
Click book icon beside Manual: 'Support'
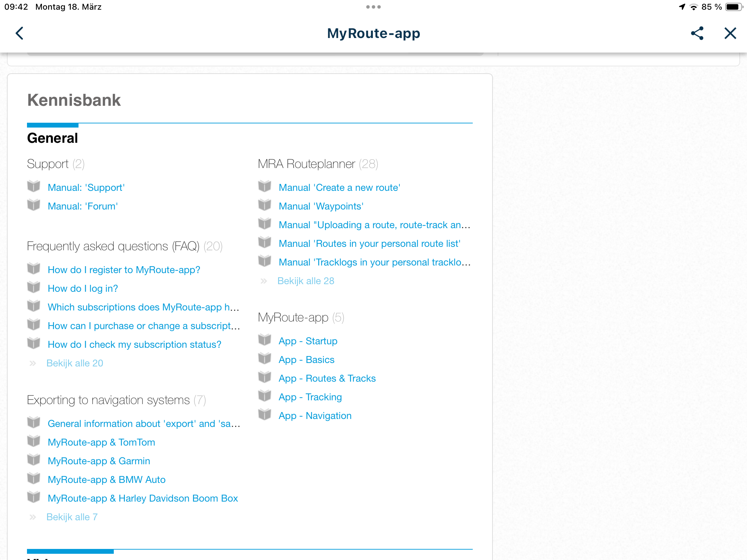(34, 186)
